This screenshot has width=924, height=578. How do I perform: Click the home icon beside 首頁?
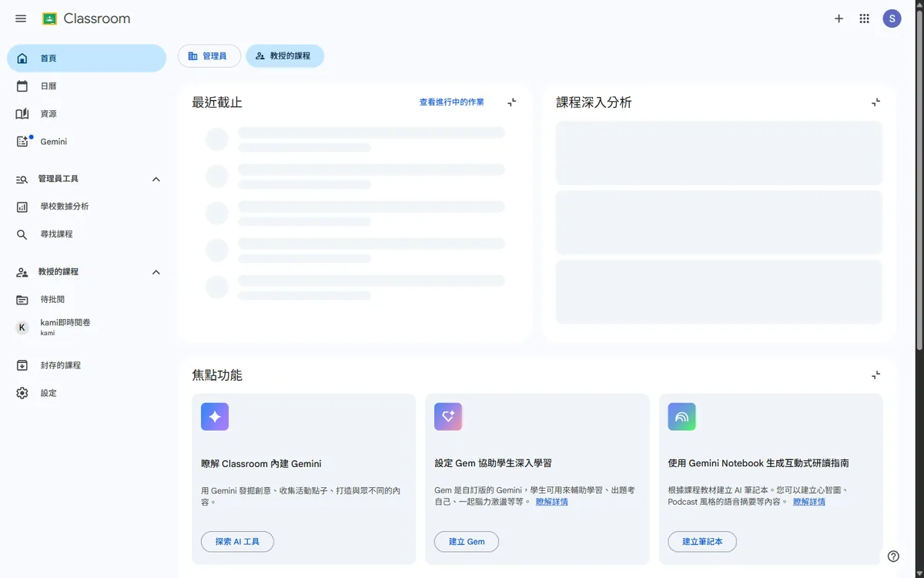click(x=22, y=59)
